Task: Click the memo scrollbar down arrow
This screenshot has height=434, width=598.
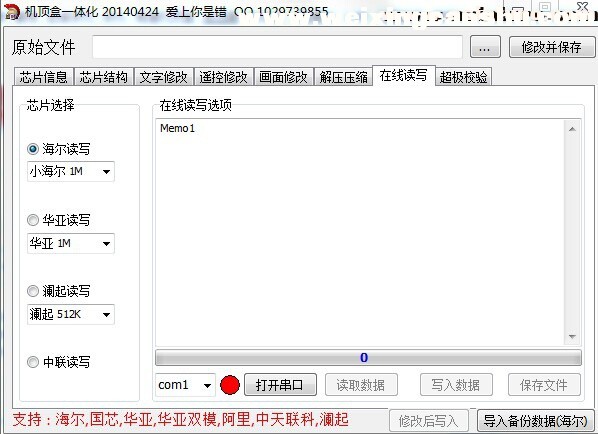Action: [572, 336]
